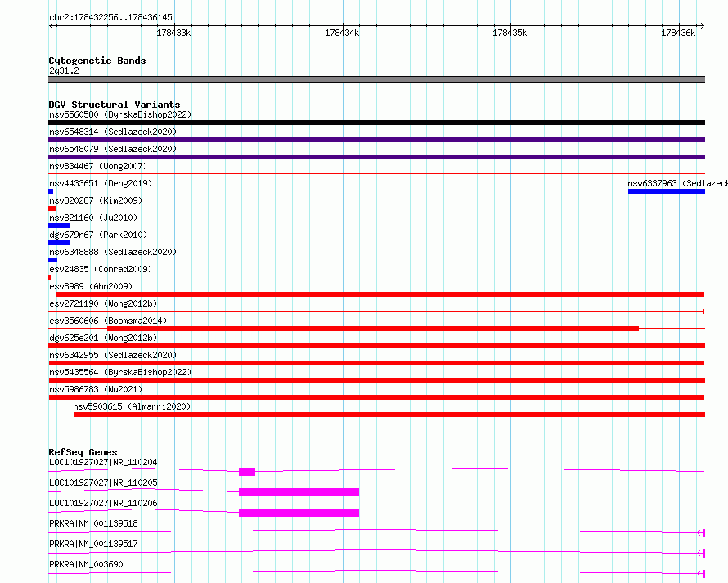
Task: Click the LOC101927027|NR_110205 gene label
Action: 103,482
